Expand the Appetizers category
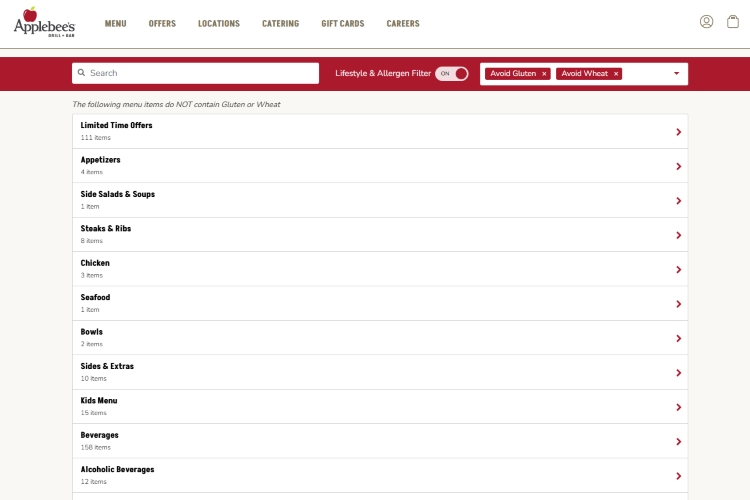This screenshot has width=750, height=500. click(x=379, y=166)
